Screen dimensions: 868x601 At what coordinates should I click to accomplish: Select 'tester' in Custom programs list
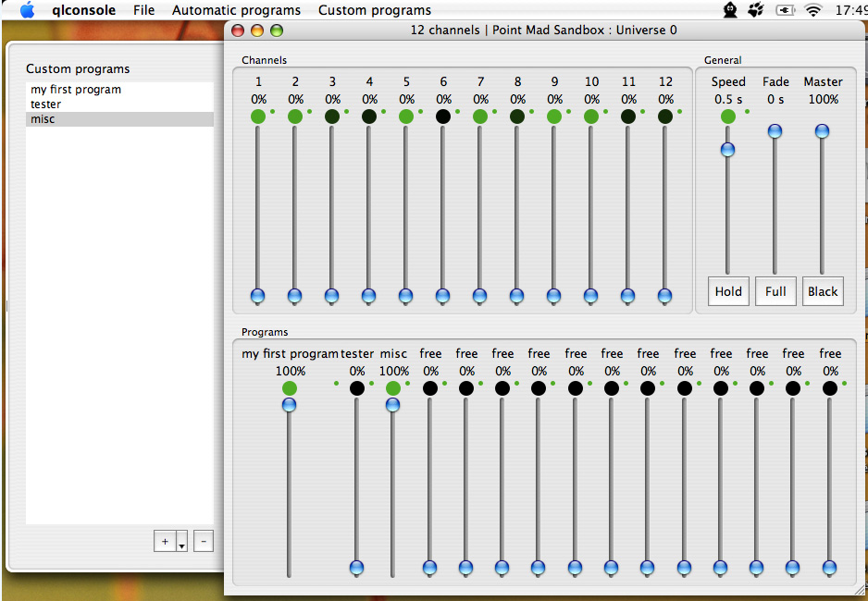[119, 104]
